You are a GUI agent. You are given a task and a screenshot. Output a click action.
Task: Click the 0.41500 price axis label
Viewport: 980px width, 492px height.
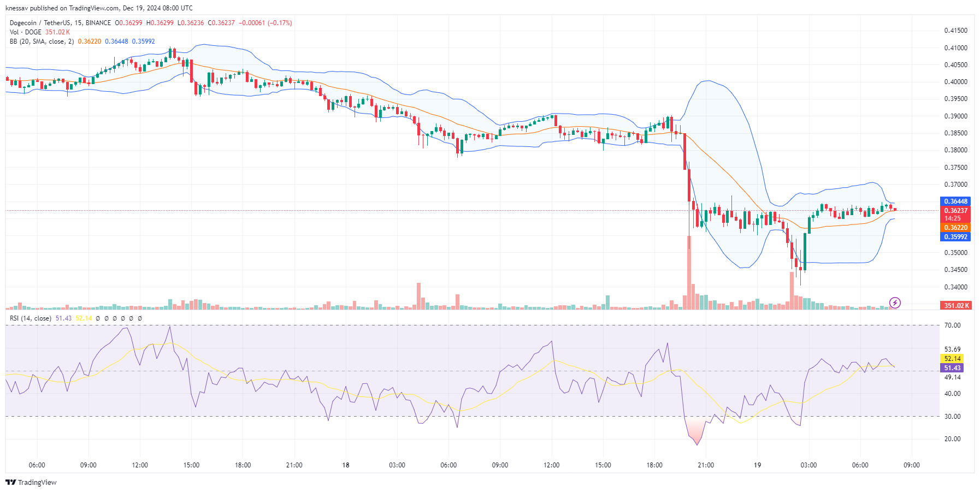[x=956, y=31]
